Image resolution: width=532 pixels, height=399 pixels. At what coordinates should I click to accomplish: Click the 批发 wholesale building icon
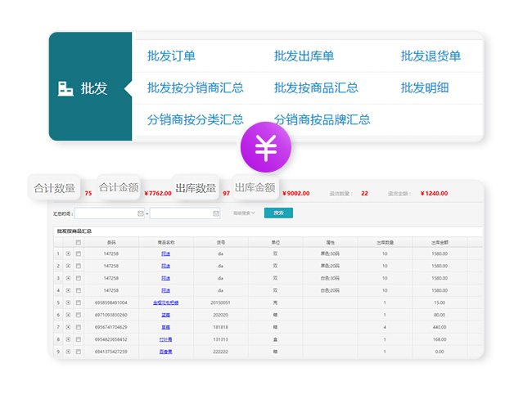[x=66, y=88]
